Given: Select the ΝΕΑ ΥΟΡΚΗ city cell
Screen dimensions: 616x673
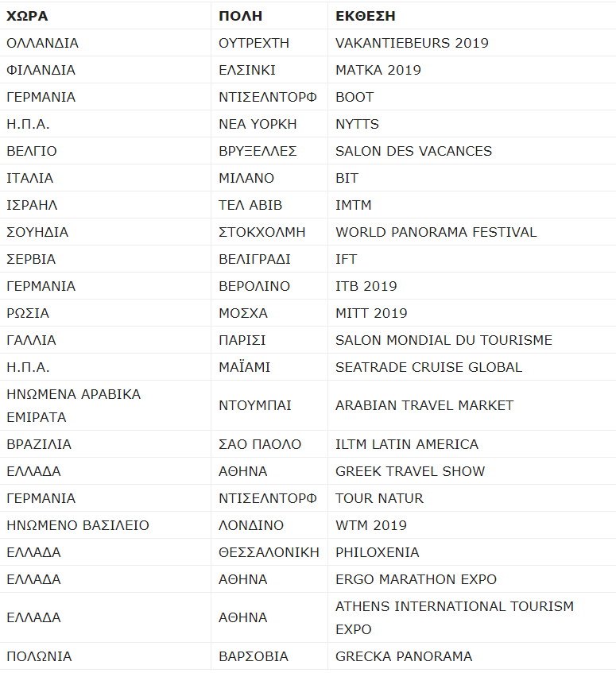Looking at the screenshot, I should (x=258, y=124).
